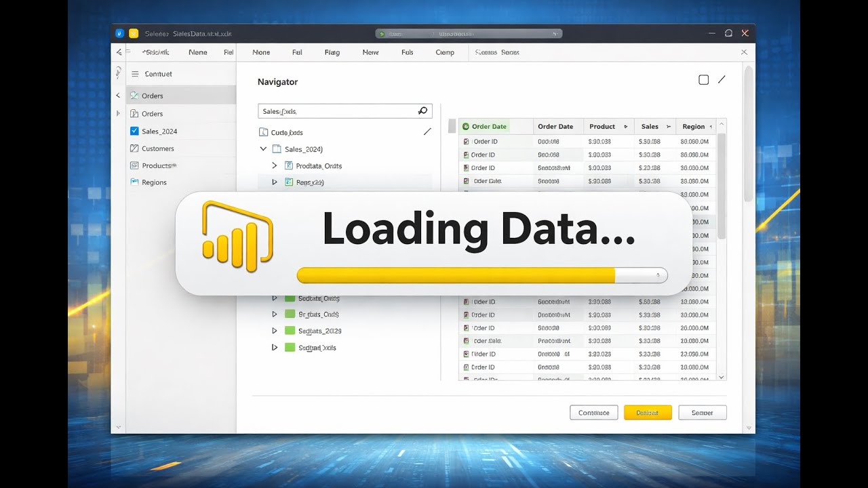Image resolution: width=868 pixels, height=488 pixels.
Task: Open the hamburger menu beside Contuet
Action: click(134, 74)
